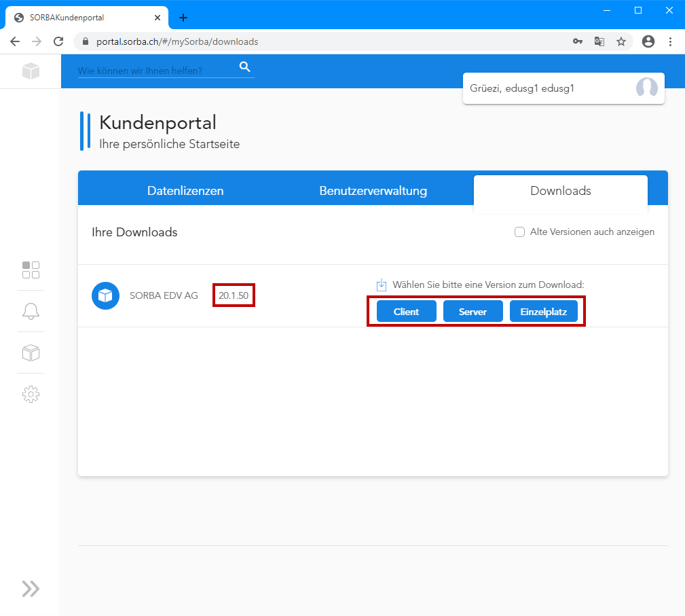Switch to the Datenlizenzen tab
This screenshot has width=685, height=616.
(x=185, y=191)
